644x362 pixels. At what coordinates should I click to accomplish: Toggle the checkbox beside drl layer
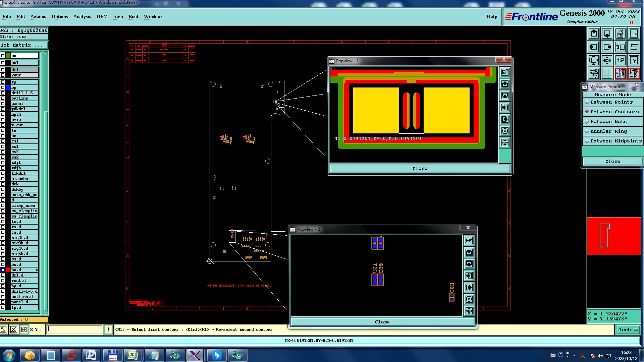(x=3, y=70)
